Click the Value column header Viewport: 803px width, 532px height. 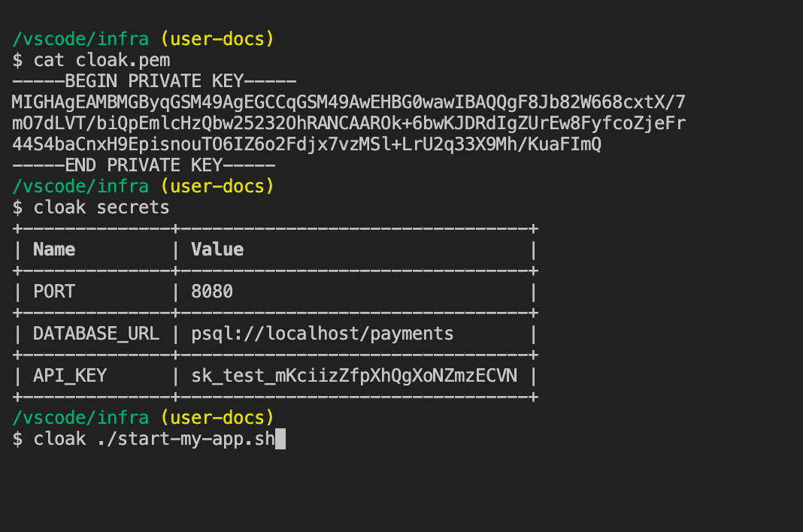tap(217, 249)
